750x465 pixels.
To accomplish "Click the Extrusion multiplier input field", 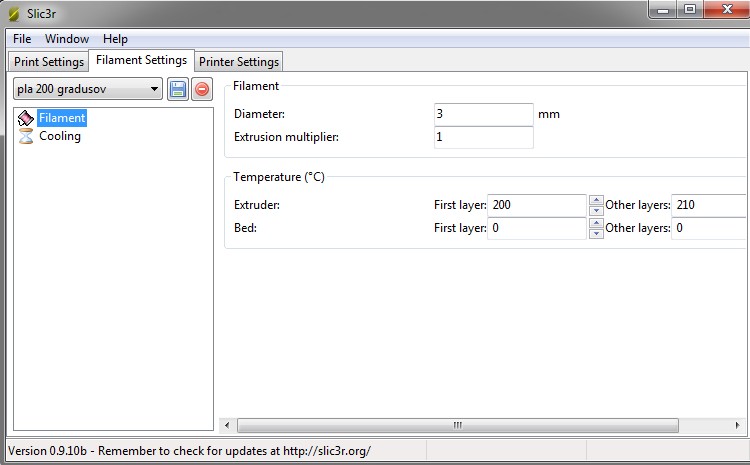I will tap(483, 137).
